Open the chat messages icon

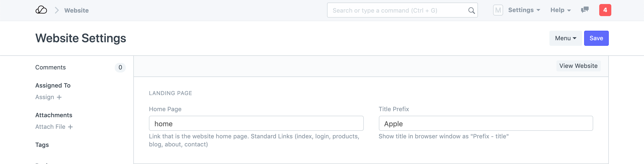click(585, 10)
